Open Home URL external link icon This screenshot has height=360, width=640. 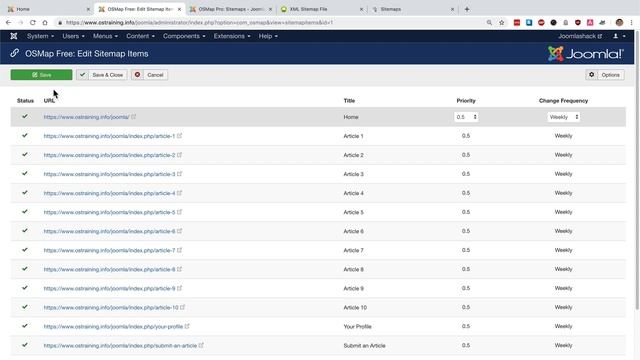pyautogui.click(x=133, y=117)
